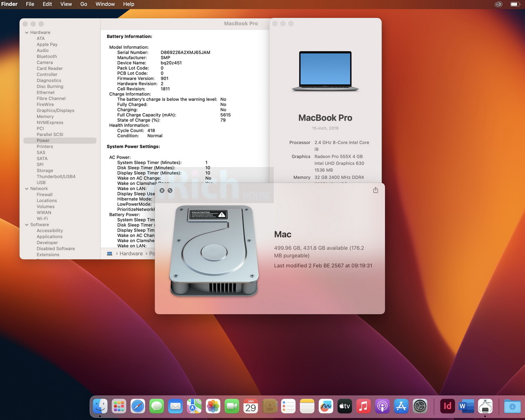Open Reminders from the Dock
The height and width of the screenshot is (420, 525).
pyautogui.click(x=288, y=406)
